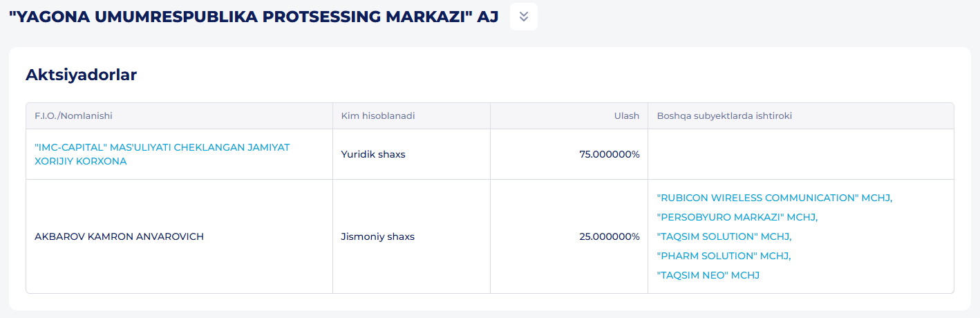Go to the "PHARM SOLUTION" MCHJ link
Viewport: 980px width, 318px height.
pos(723,256)
